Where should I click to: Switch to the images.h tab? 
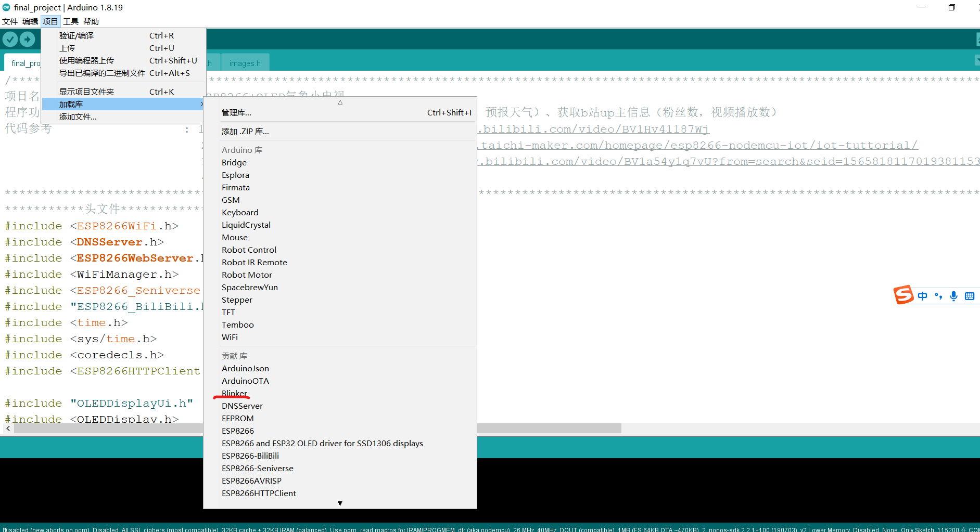245,63
